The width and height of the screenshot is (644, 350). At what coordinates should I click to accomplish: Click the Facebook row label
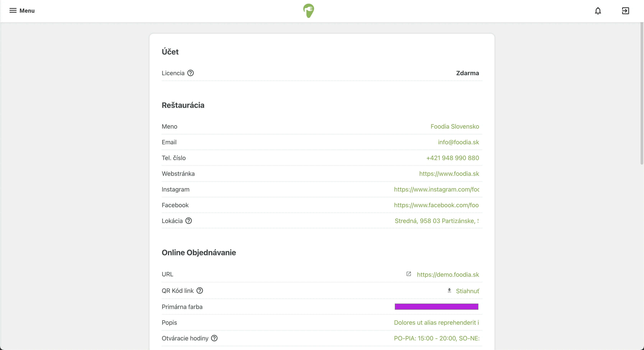click(175, 205)
